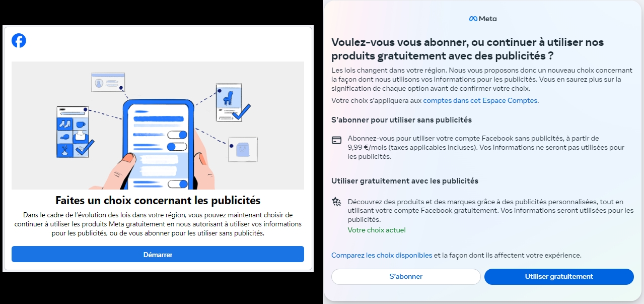Click the 9,99 €/mois subscription description text

pos(486,147)
